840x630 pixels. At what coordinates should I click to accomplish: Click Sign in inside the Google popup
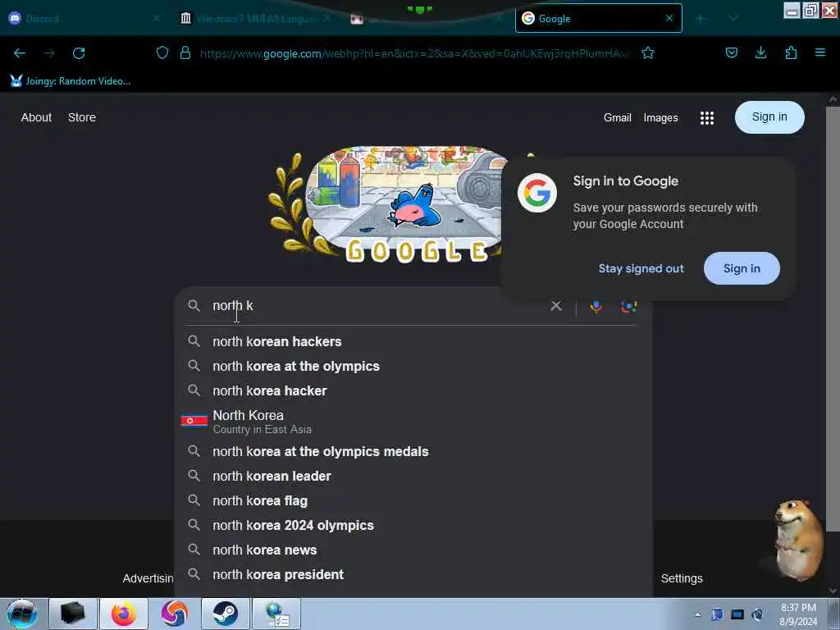[742, 268]
